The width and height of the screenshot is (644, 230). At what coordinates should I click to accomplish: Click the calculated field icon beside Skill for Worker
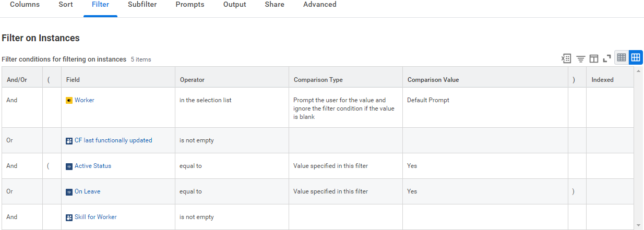coord(69,217)
